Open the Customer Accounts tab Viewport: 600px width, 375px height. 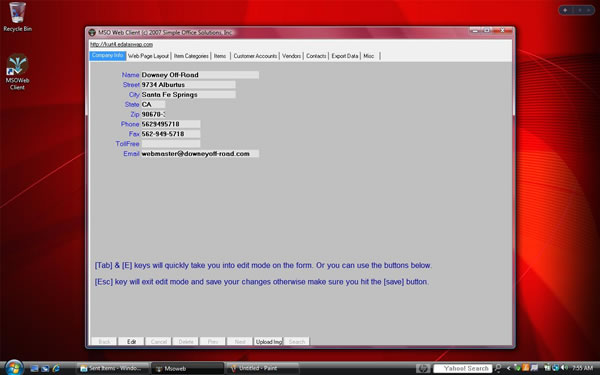coord(255,56)
